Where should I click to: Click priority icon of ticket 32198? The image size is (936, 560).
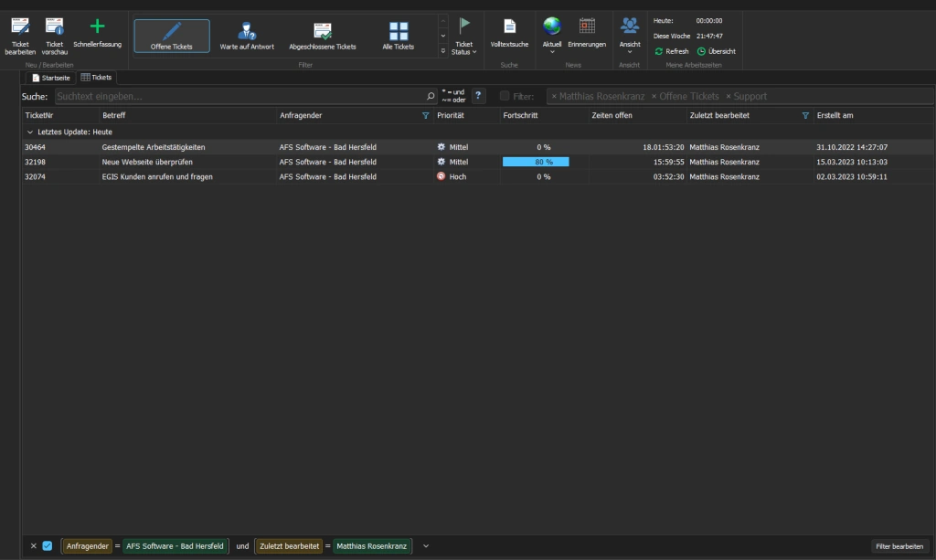point(441,162)
